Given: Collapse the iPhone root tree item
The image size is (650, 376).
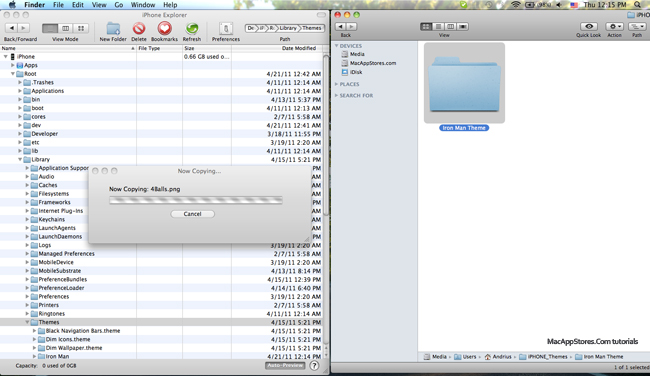Looking at the screenshot, I should pos(6,56).
